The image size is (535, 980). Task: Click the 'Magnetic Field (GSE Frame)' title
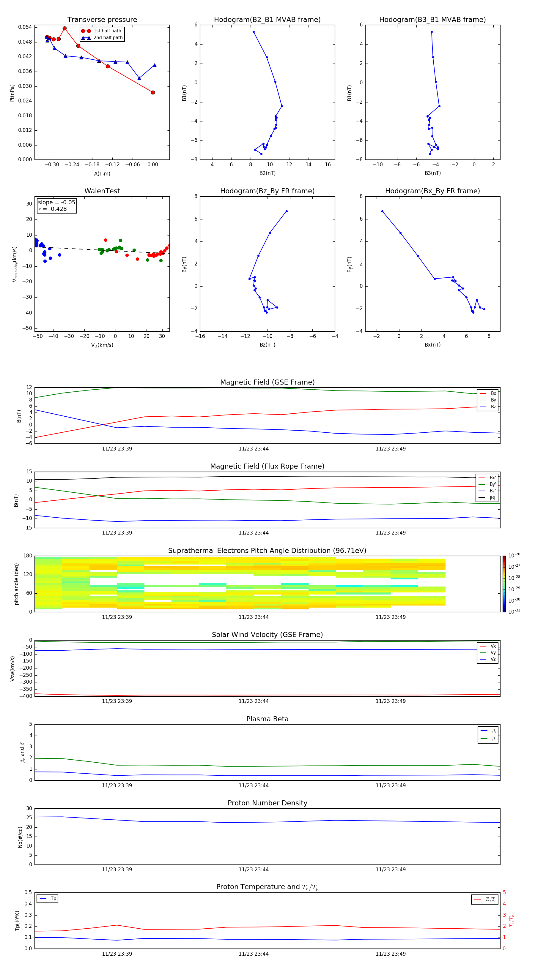267,382
